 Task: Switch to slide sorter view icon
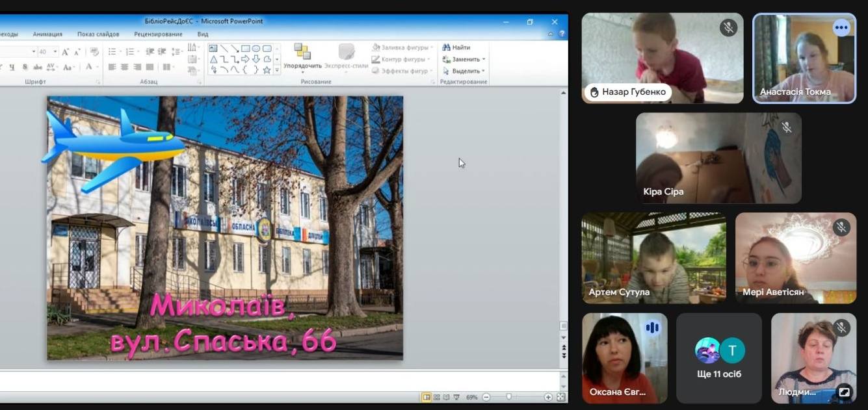click(x=437, y=397)
